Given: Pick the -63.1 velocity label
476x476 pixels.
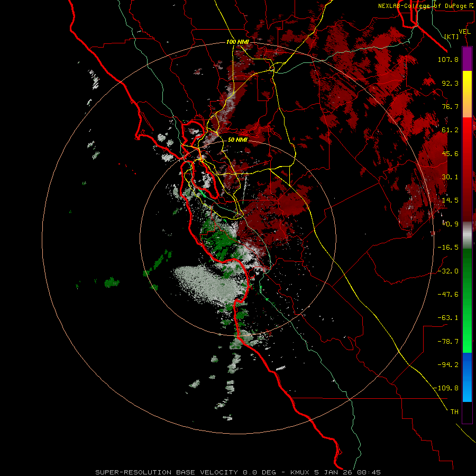Looking at the screenshot, I should [x=448, y=318].
